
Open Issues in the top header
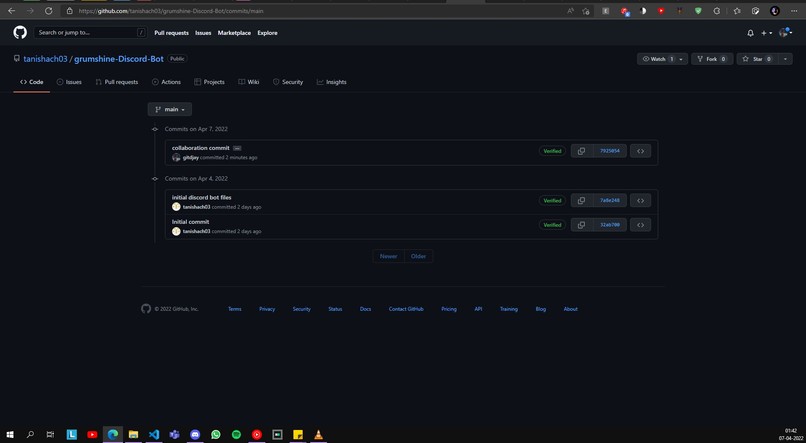point(203,33)
